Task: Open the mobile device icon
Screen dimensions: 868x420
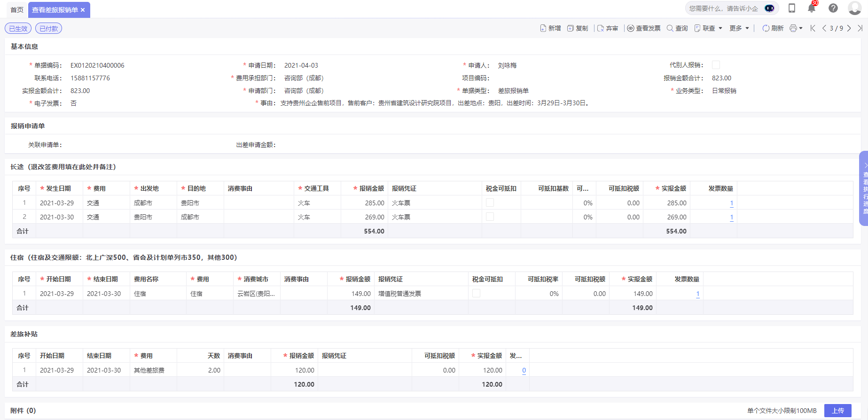Action: pos(792,8)
